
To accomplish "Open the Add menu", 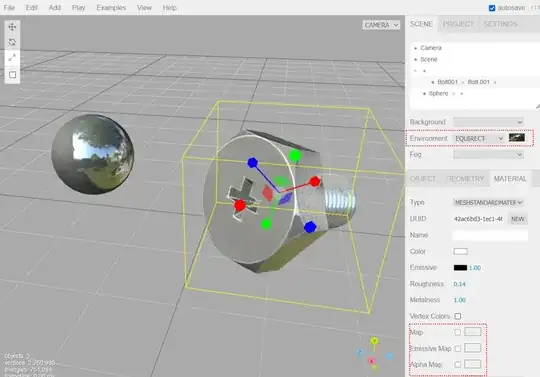I will (x=55, y=8).
